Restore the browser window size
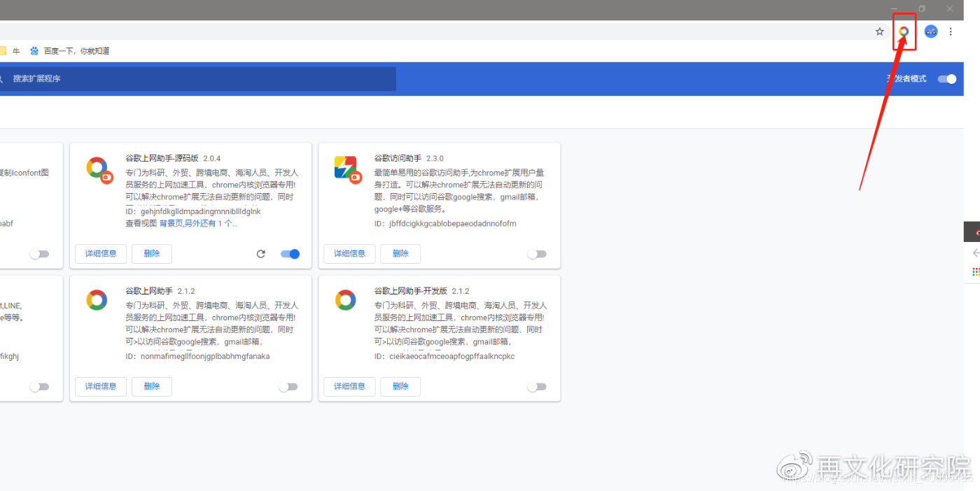 coord(922,9)
